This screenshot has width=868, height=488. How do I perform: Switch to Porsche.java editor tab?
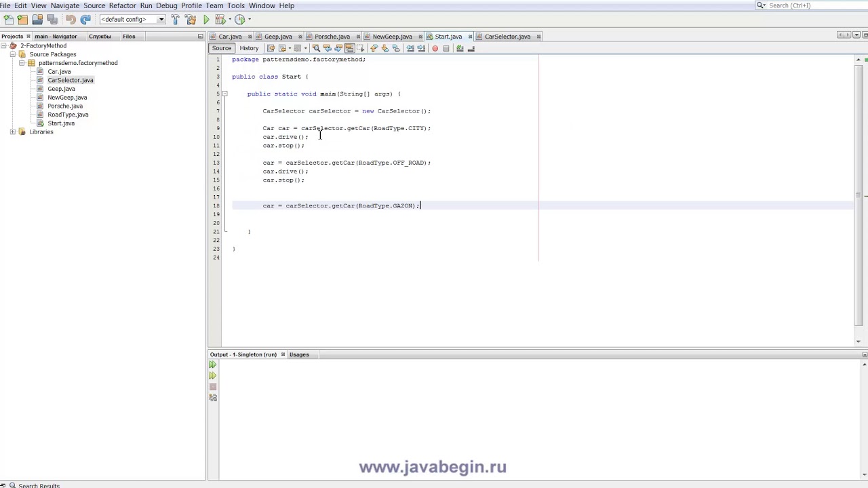click(332, 37)
